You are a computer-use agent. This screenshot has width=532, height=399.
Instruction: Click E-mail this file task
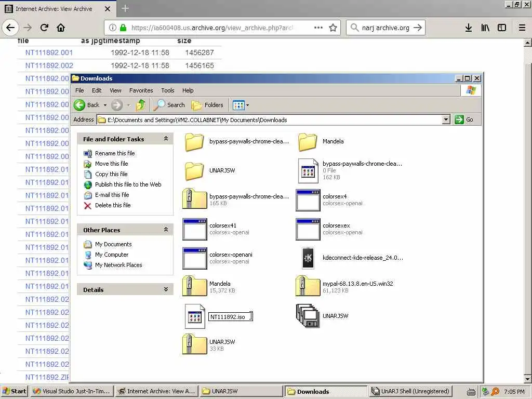(x=112, y=195)
